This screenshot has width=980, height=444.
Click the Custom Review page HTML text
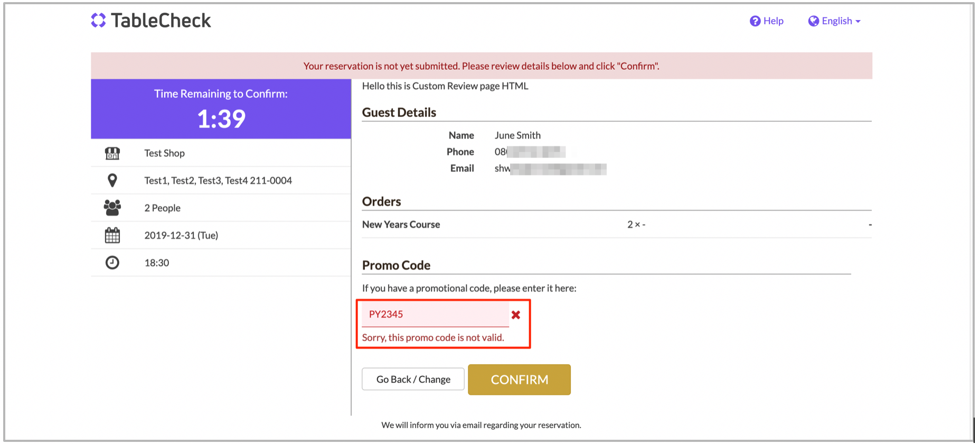(445, 86)
